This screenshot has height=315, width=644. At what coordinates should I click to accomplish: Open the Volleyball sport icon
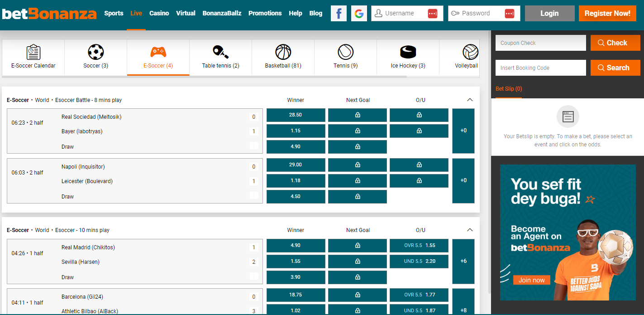[470, 52]
